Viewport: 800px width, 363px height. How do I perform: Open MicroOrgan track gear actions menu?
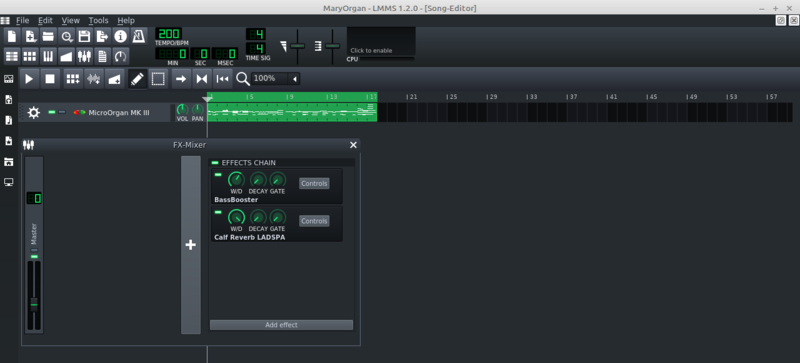pyautogui.click(x=34, y=112)
